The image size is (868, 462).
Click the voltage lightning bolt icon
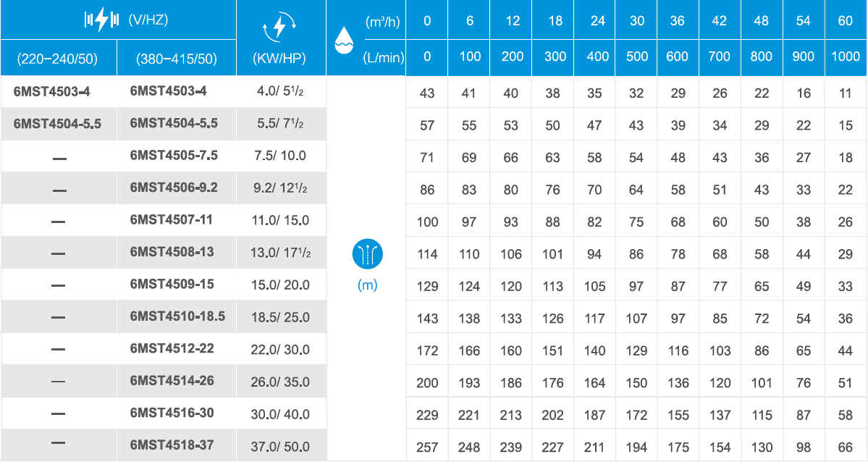coord(101,20)
